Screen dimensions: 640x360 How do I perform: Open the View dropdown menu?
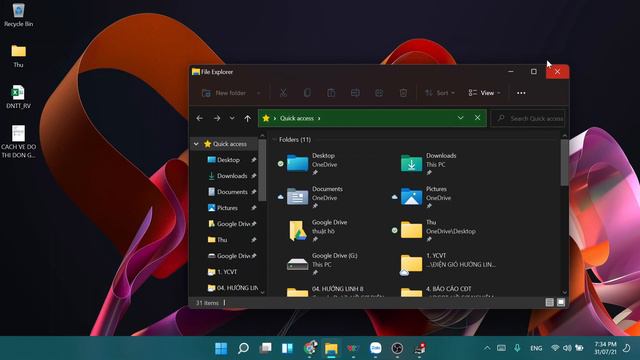pyautogui.click(x=484, y=93)
